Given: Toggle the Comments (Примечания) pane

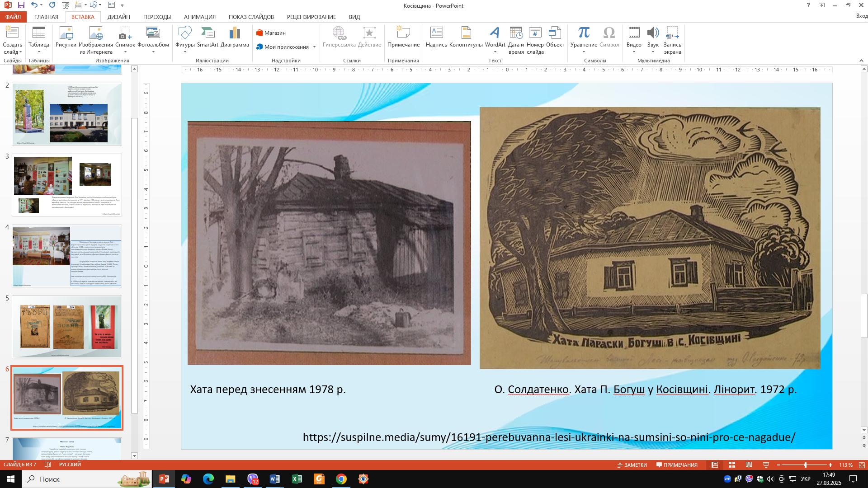Looking at the screenshot, I should coord(677,465).
